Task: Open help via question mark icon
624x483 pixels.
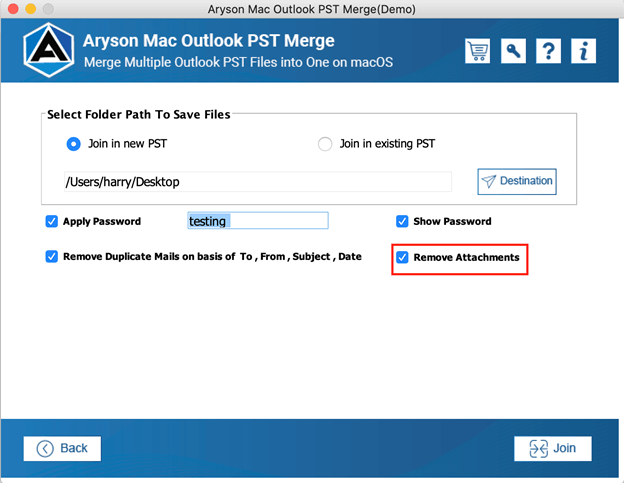Action: [x=548, y=51]
